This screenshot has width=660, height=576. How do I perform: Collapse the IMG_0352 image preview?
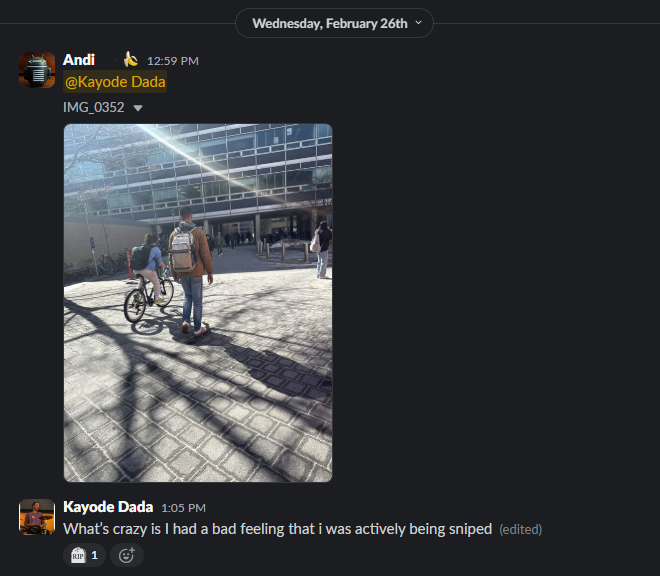(x=138, y=108)
